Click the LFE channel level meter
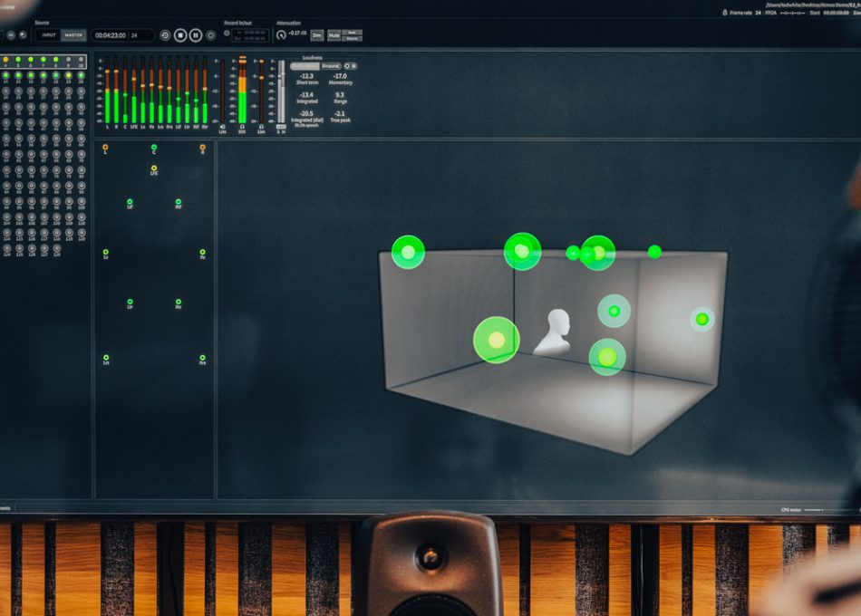The height and width of the screenshot is (616, 861). pos(134,91)
